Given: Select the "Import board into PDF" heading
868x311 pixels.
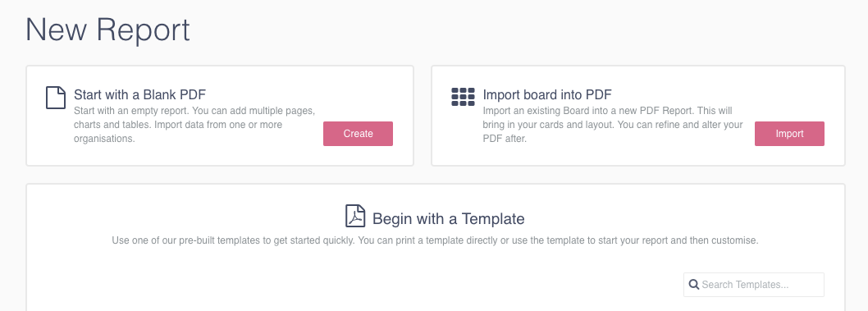Looking at the screenshot, I should (547, 94).
